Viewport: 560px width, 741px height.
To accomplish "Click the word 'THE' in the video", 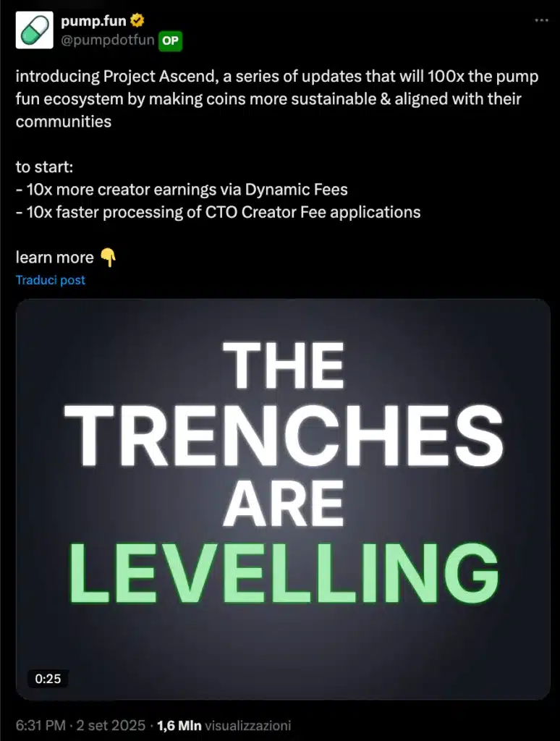I will pyautogui.click(x=283, y=366).
